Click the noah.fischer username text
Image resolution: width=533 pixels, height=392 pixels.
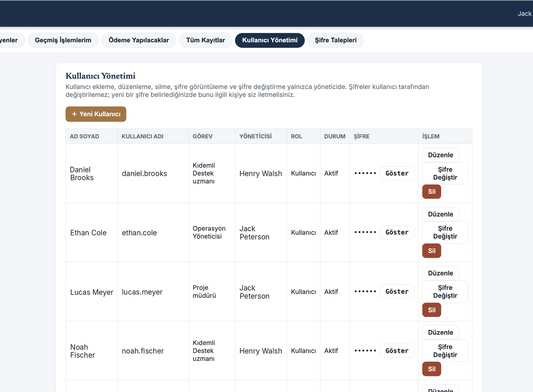[143, 351]
